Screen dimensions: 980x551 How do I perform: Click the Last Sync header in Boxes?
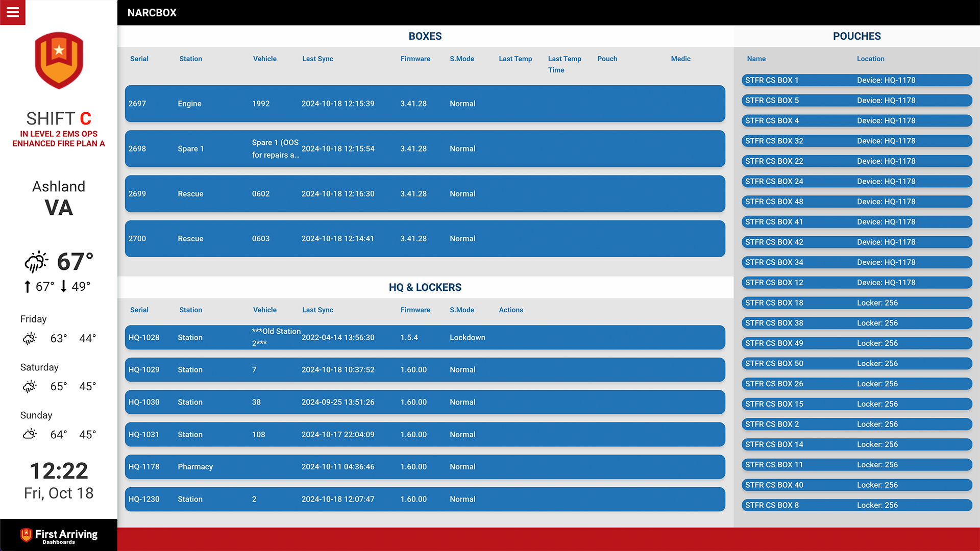pyautogui.click(x=317, y=59)
